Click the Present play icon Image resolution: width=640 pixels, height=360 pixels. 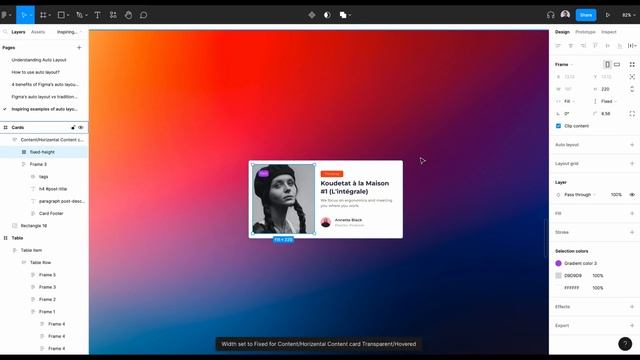point(607,15)
